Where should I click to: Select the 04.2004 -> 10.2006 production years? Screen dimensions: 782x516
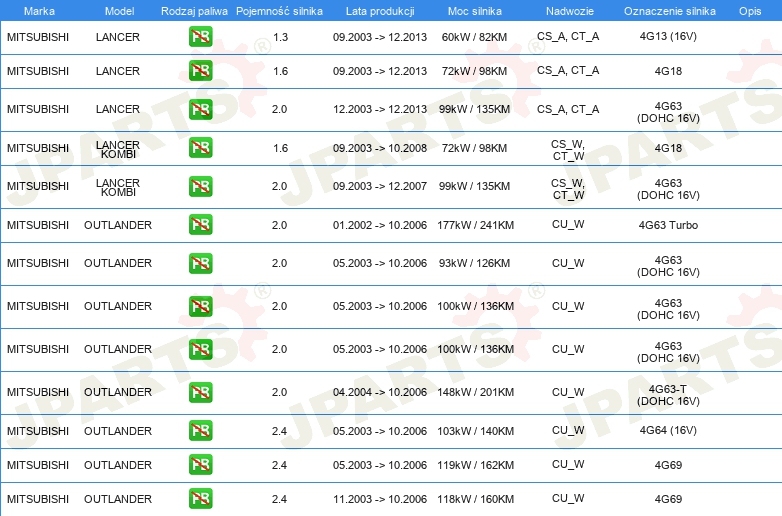[x=380, y=392]
